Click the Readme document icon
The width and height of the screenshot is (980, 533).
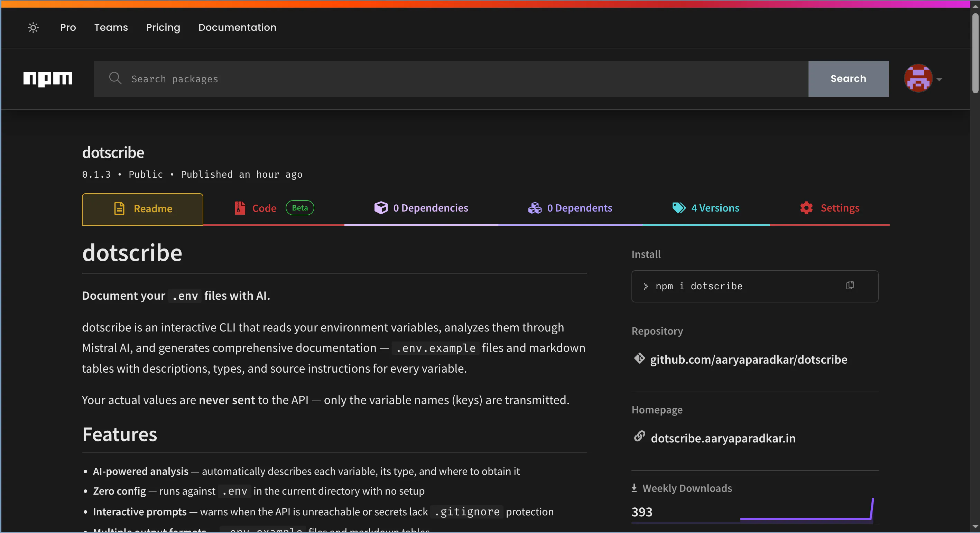119,208
